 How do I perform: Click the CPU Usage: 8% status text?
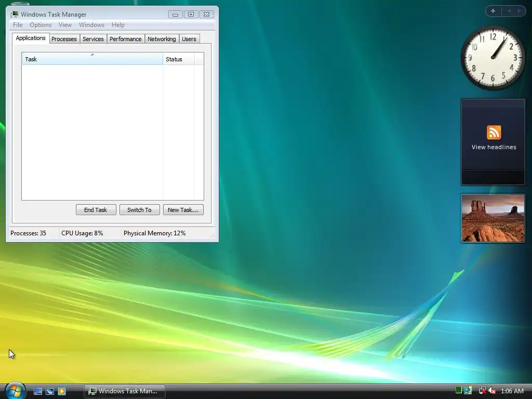(x=82, y=233)
